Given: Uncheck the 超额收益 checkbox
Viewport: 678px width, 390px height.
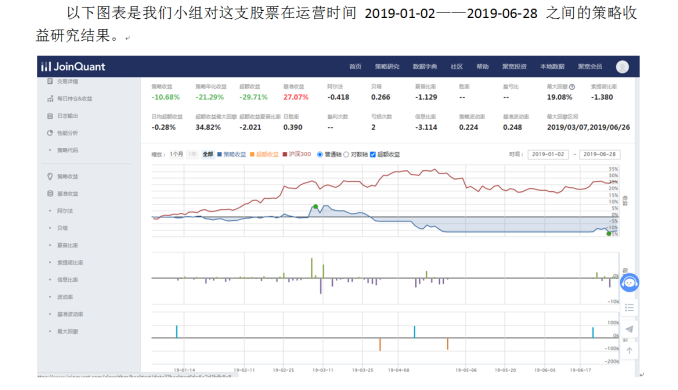Looking at the screenshot, I should click(373, 154).
